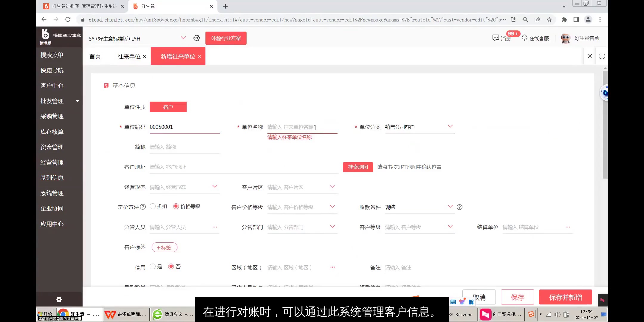Click the 保存并新增 button
644x322 pixels.
point(565,297)
